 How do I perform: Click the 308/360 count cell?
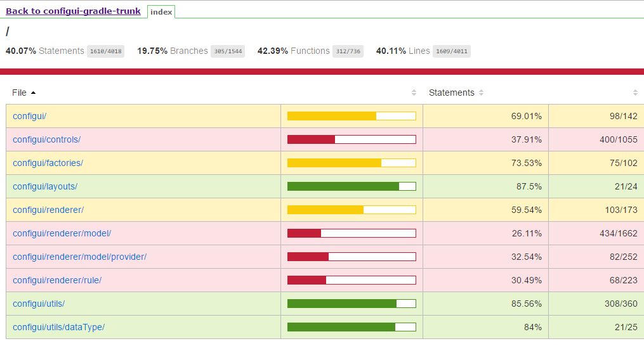(x=596, y=304)
